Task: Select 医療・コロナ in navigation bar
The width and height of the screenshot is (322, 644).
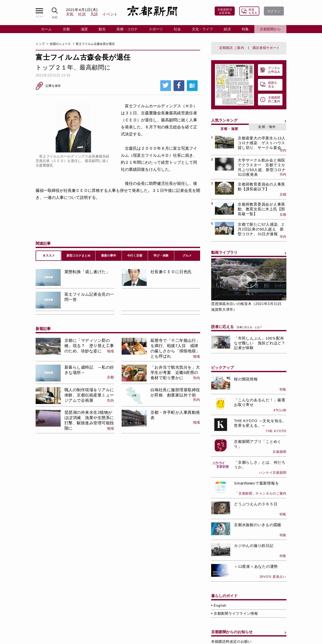Action: click(x=127, y=29)
